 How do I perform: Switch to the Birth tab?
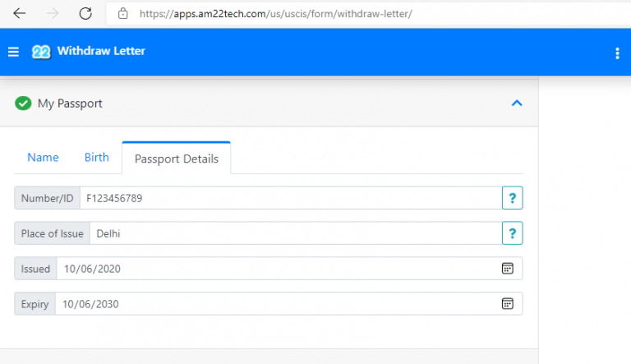click(x=96, y=157)
